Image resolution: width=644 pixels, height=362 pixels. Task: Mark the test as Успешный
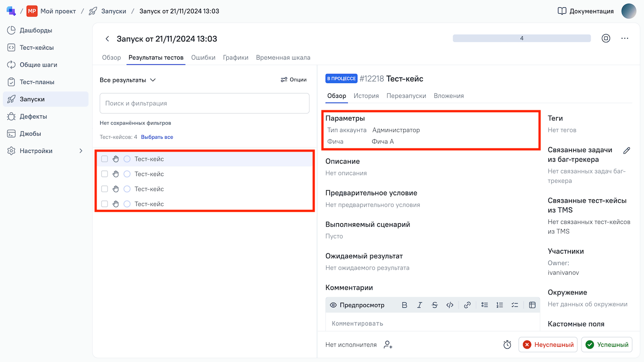(x=607, y=345)
